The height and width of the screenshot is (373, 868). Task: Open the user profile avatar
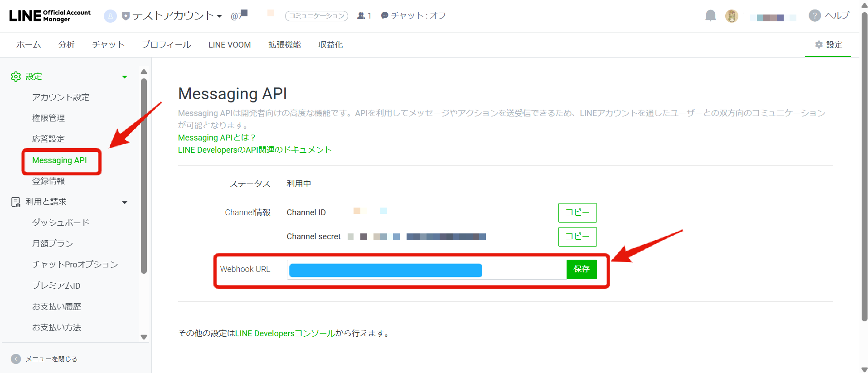732,16
